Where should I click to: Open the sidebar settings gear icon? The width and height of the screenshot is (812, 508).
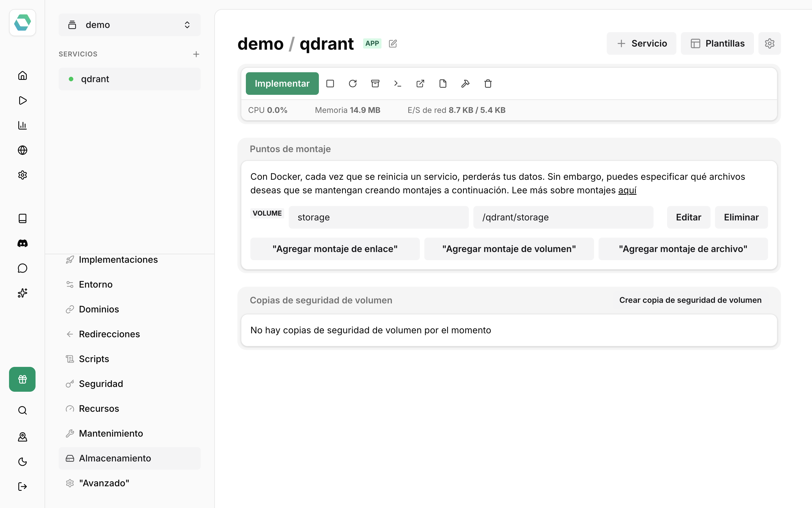click(x=23, y=175)
